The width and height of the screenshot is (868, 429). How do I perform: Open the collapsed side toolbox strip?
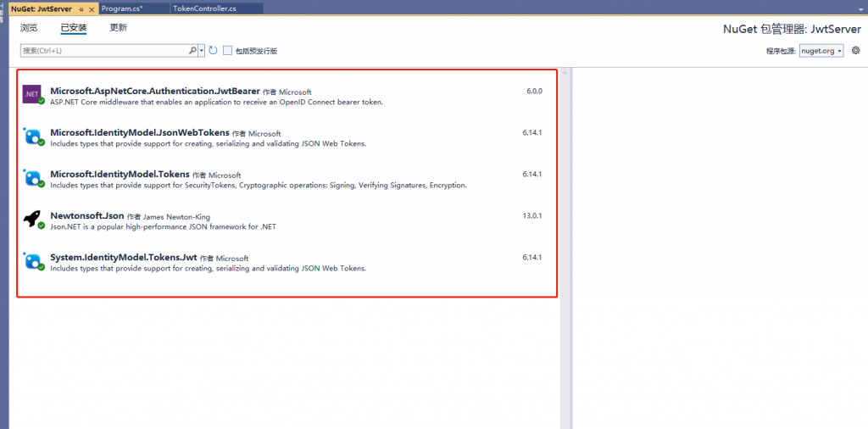click(x=3, y=12)
